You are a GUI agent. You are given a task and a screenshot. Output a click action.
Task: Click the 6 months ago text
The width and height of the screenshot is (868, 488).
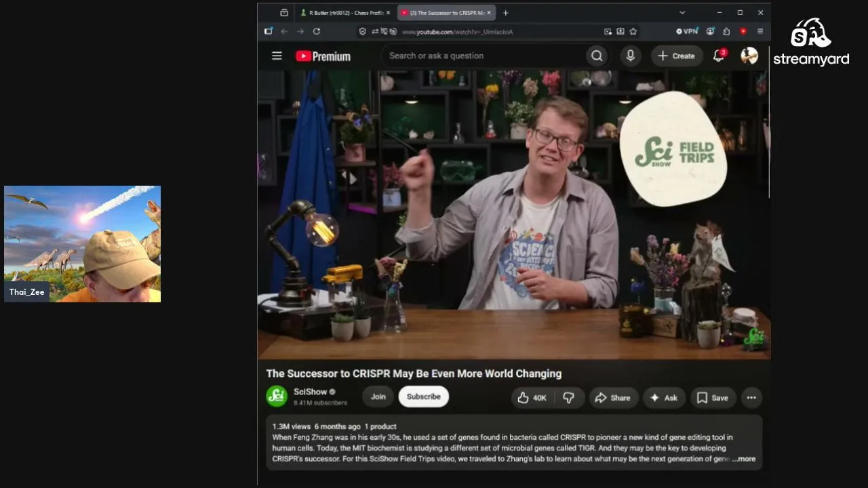coord(338,426)
